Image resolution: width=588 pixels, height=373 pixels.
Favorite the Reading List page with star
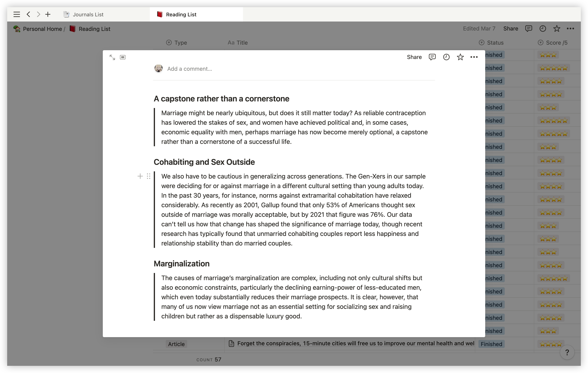point(557,28)
